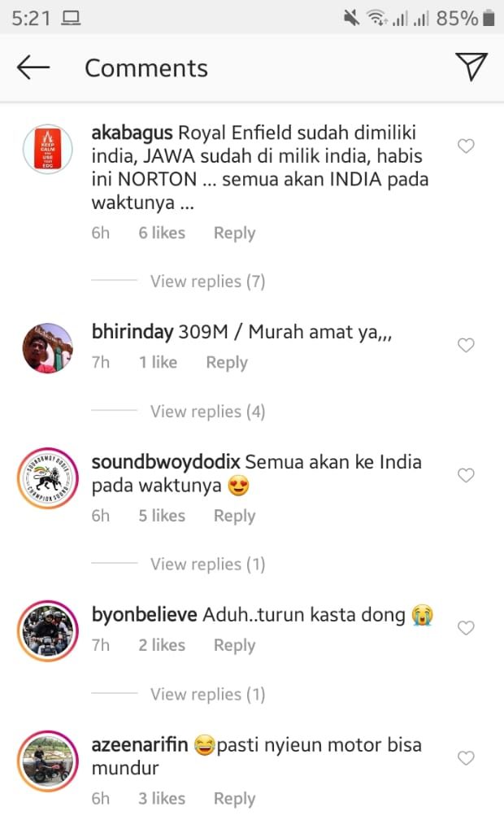The image size is (504, 833).
Task: Expand View replies (7) under akabagus
Action: click(x=207, y=281)
